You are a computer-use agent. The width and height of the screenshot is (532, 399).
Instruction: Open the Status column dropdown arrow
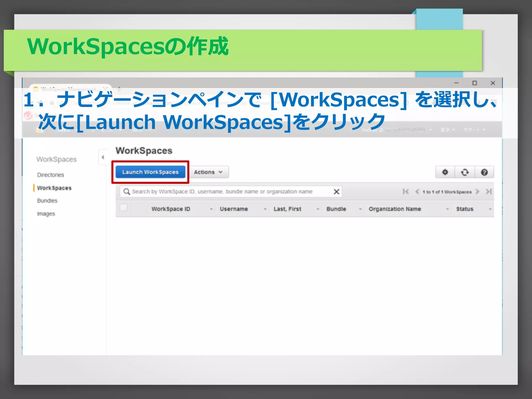(490, 209)
